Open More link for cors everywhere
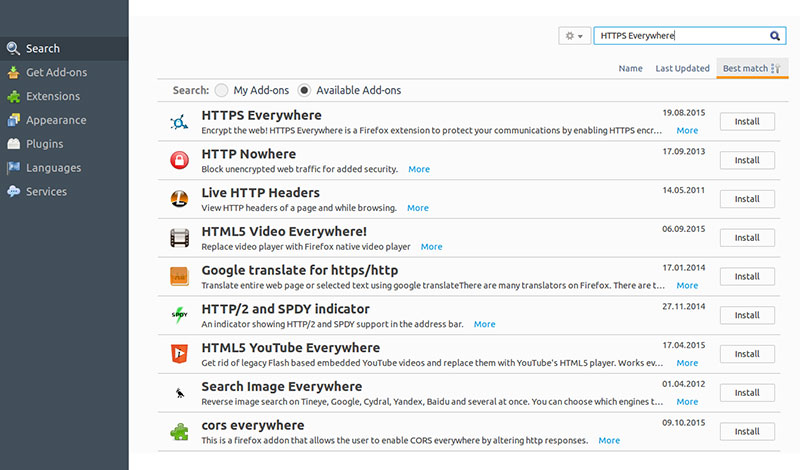 pyautogui.click(x=609, y=441)
